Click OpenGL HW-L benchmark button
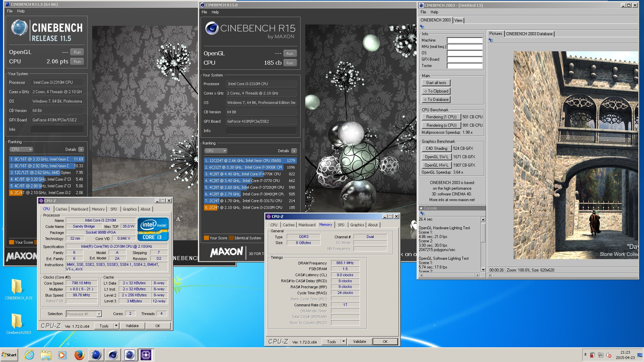The image size is (644, 362). click(436, 165)
